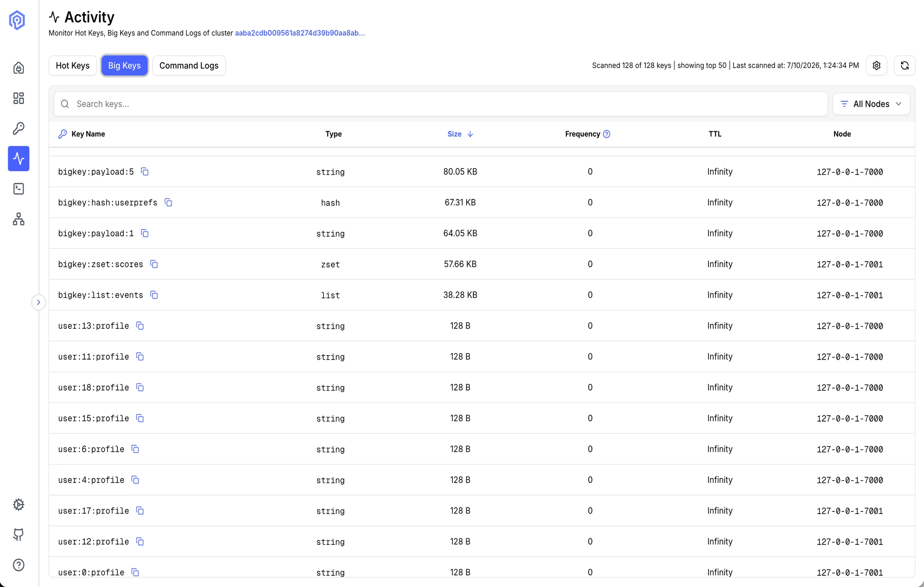Click the 38.28 KB size cell
The image size is (924, 587).
click(460, 295)
